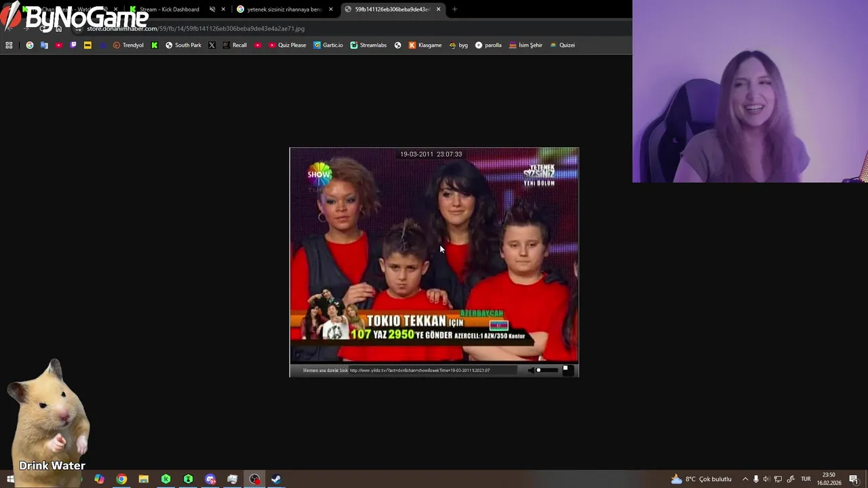Open the Klasgame bookmark

pyautogui.click(x=425, y=45)
